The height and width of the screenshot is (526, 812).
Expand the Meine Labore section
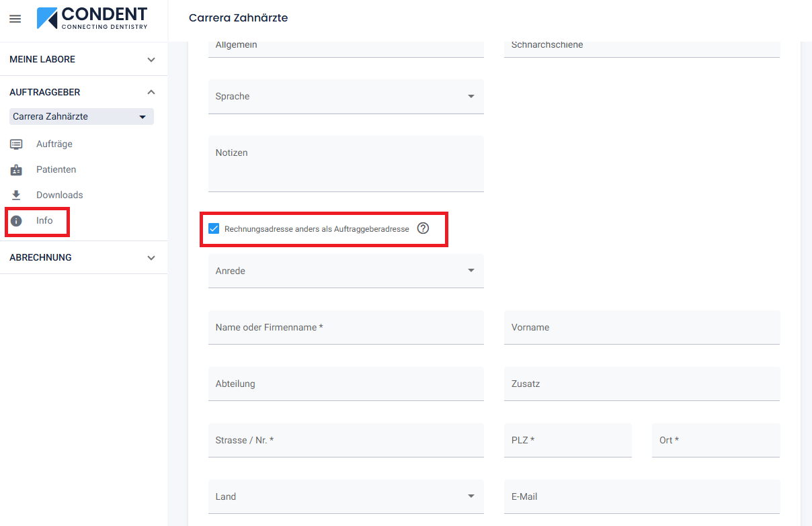pyautogui.click(x=151, y=60)
